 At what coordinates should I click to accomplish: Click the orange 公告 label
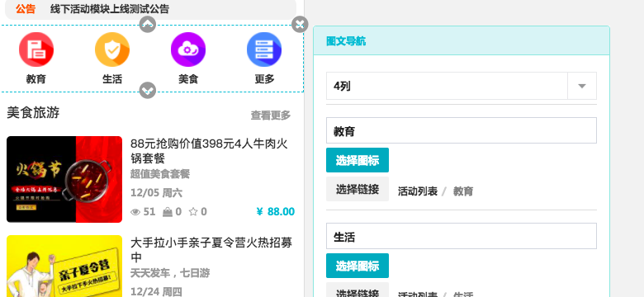point(26,9)
